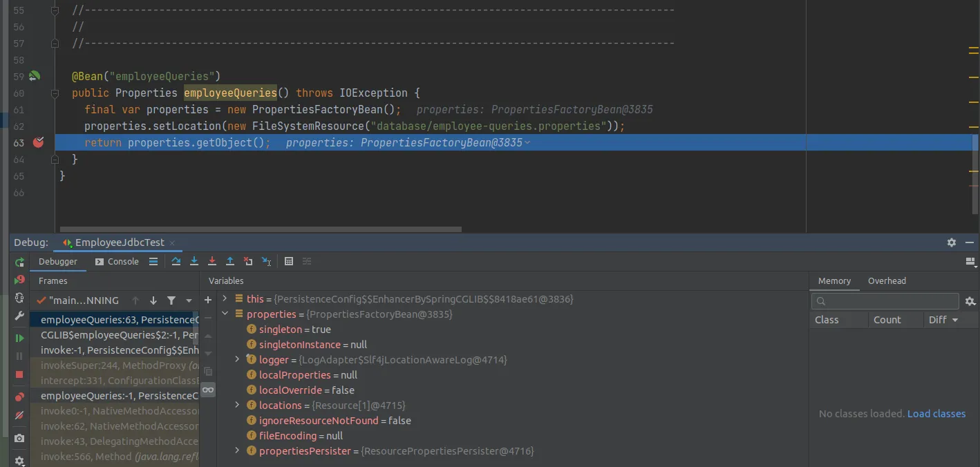Open Debug tool window options gear
Viewport: 980px width, 467px height.
tap(952, 242)
